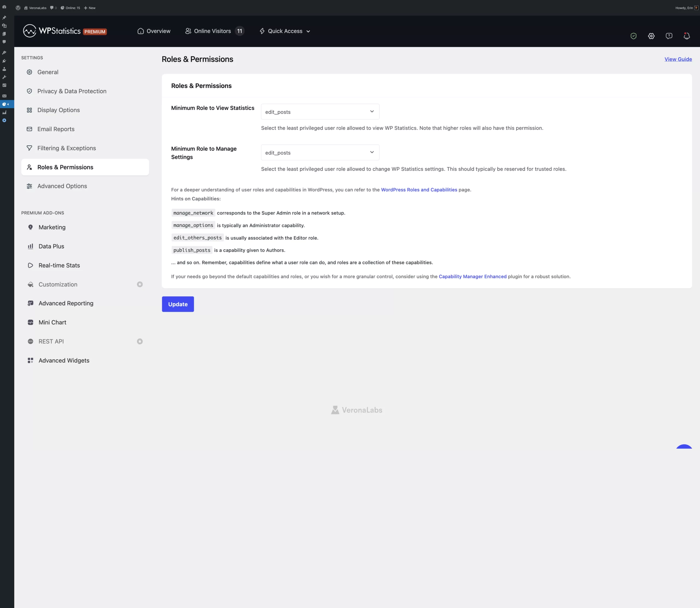Viewport: 700px width, 608px height.
Task: Open Real-time Stats add-on settings
Action: (85, 265)
